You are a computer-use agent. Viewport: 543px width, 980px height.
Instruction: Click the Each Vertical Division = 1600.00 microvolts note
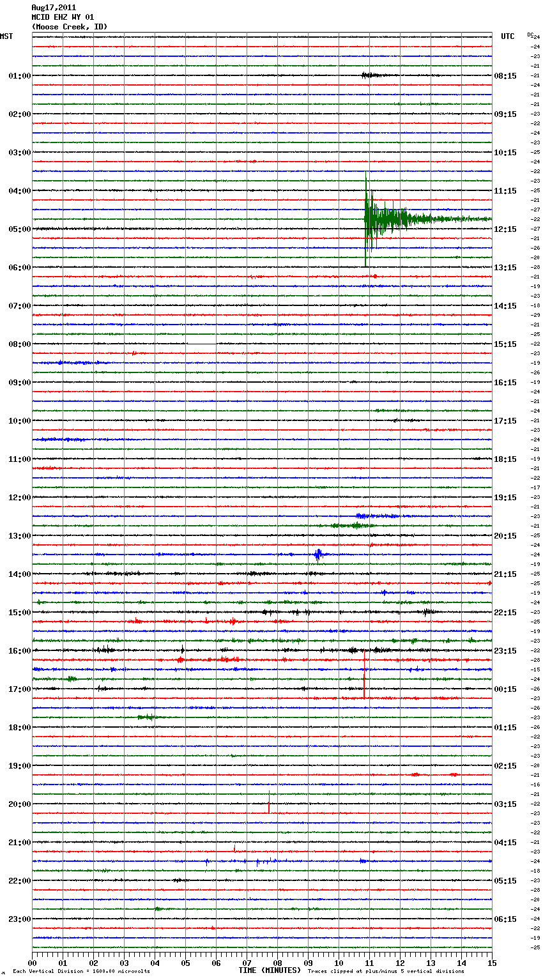click(x=81, y=972)
